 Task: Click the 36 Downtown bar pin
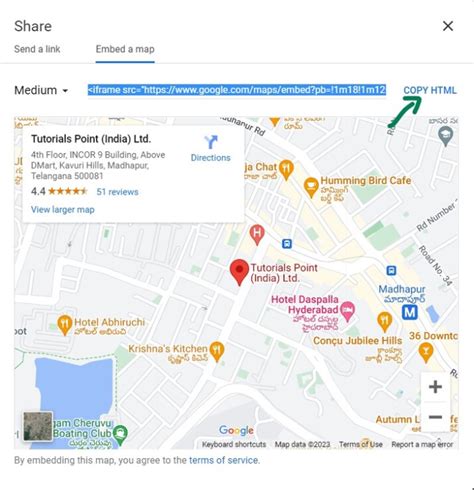click(x=426, y=353)
